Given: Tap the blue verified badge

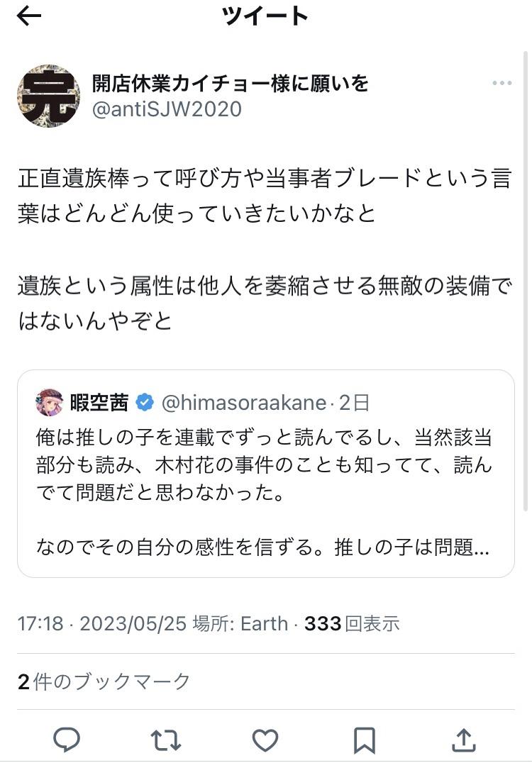Looking at the screenshot, I should coord(145,403).
